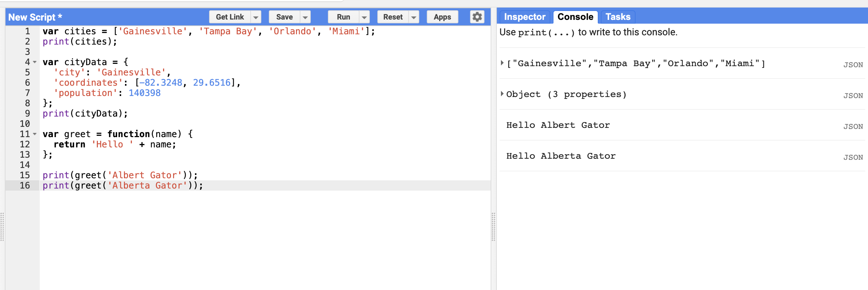Switch to the Inspector tab
The height and width of the screenshot is (290, 868).
[x=525, y=17]
